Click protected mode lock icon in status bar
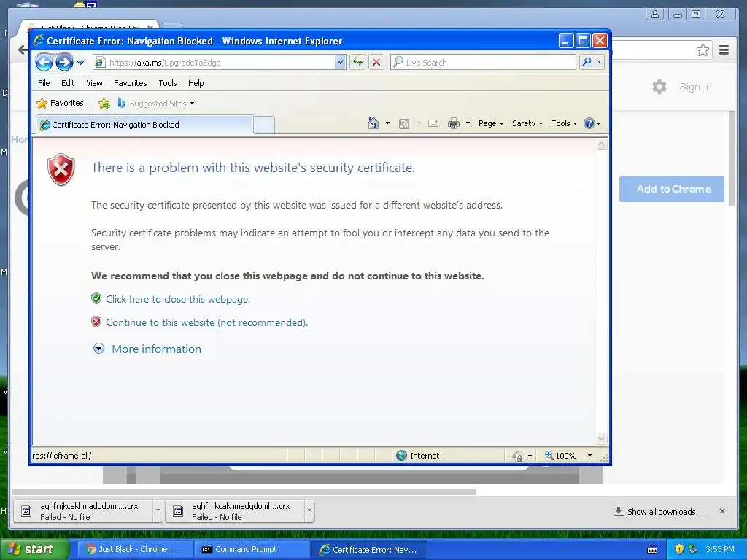The image size is (747, 560). (x=517, y=456)
